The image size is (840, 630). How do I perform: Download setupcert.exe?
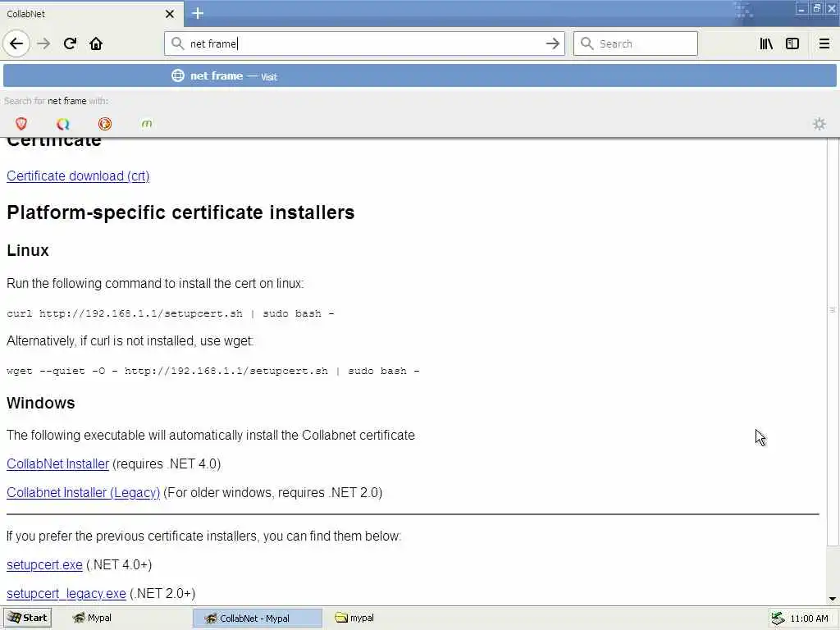pos(44,564)
